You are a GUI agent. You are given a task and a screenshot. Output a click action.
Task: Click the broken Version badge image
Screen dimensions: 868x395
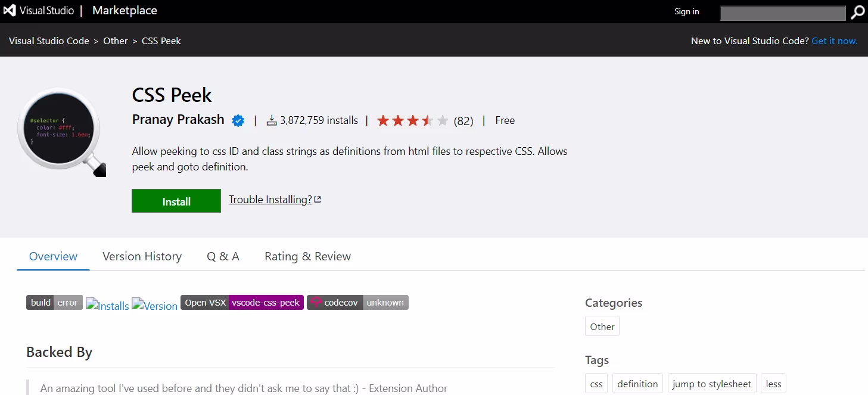[x=154, y=305]
